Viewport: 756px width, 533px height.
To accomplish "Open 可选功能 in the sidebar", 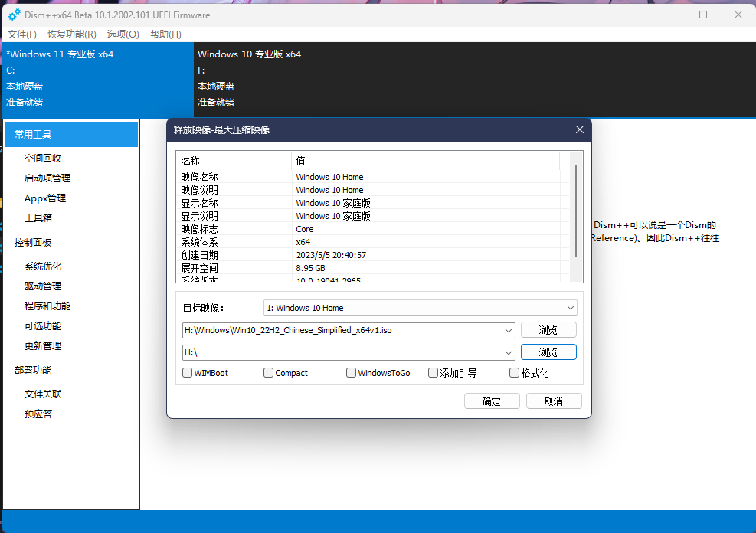I will 43,325.
